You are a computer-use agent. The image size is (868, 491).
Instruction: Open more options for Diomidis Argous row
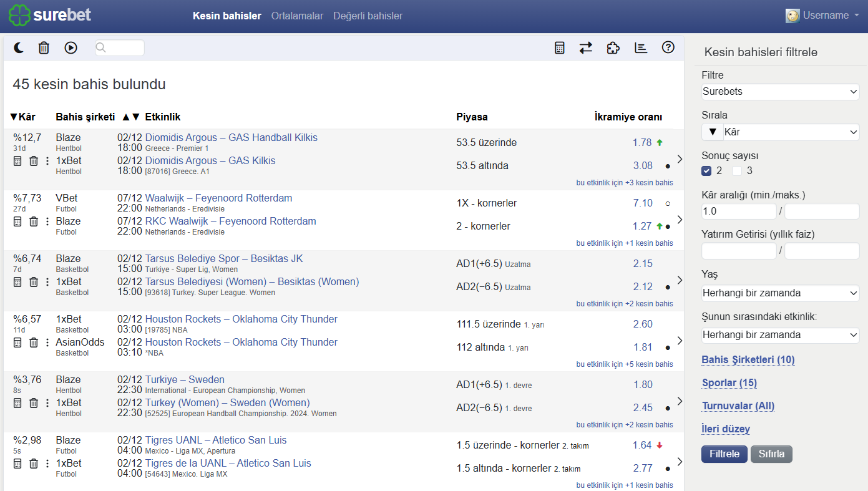[47, 161]
